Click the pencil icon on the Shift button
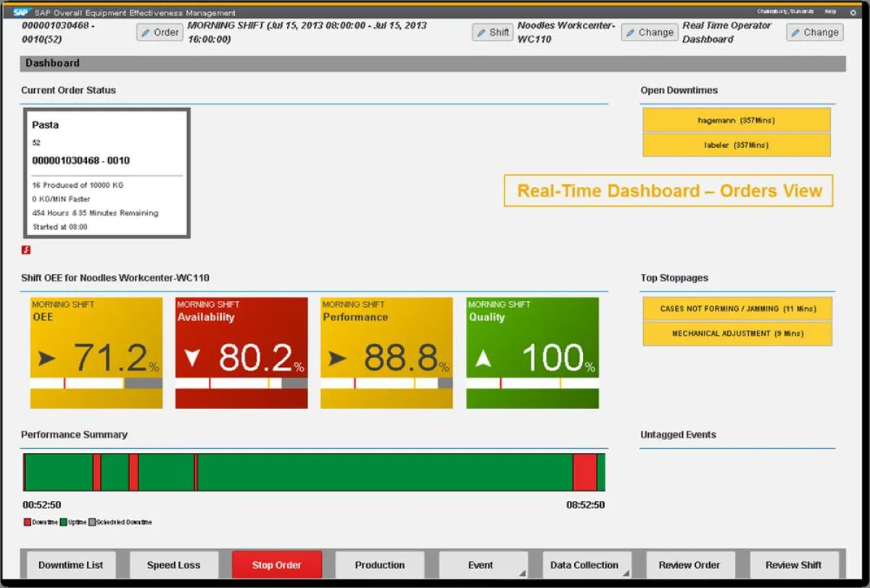The height and width of the screenshot is (588, 870). (x=481, y=32)
